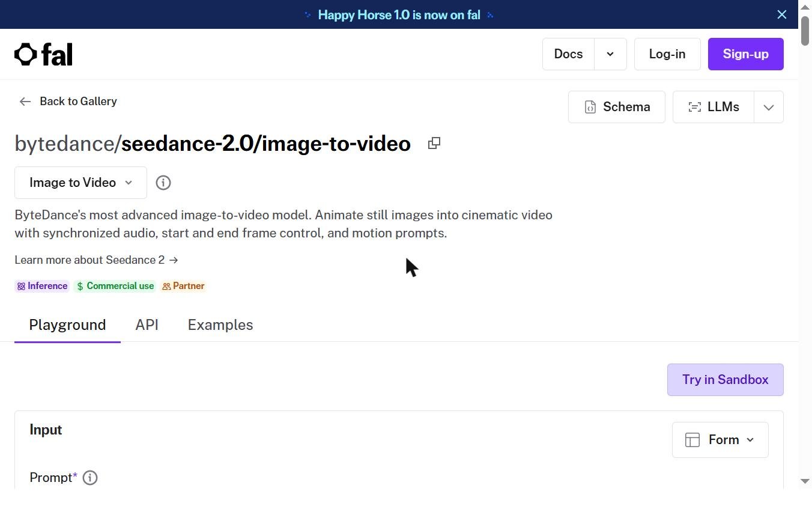The width and height of the screenshot is (812, 515).
Task: Open the Form view dropdown
Action: click(720, 440)
